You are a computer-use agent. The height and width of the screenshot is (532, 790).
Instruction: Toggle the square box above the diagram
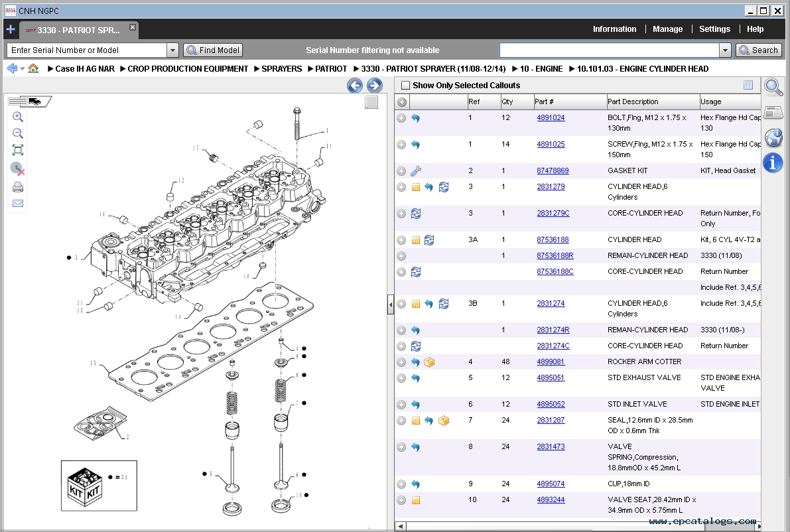coord(371,102)
